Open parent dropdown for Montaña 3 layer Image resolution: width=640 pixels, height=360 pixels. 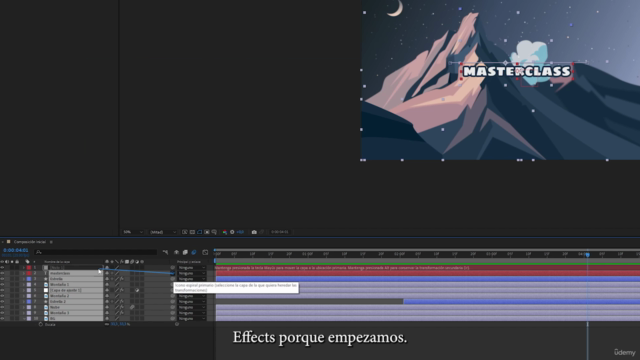point(191,313)
